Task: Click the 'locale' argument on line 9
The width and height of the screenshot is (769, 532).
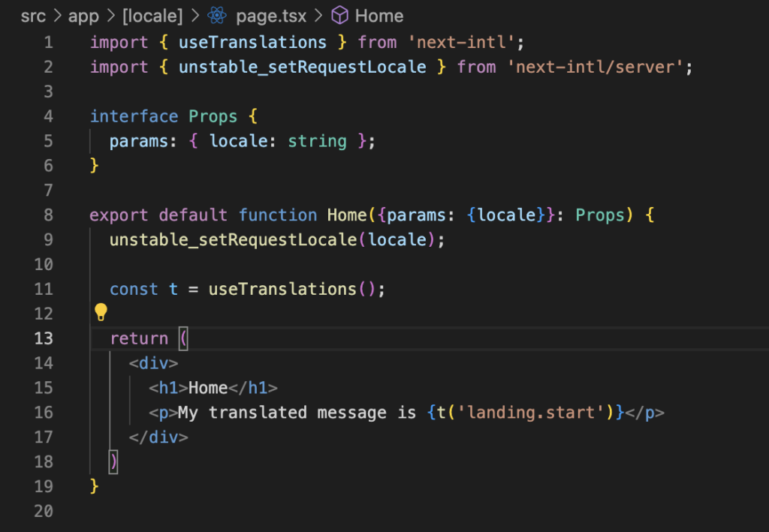Action: [x=397, y=239]
